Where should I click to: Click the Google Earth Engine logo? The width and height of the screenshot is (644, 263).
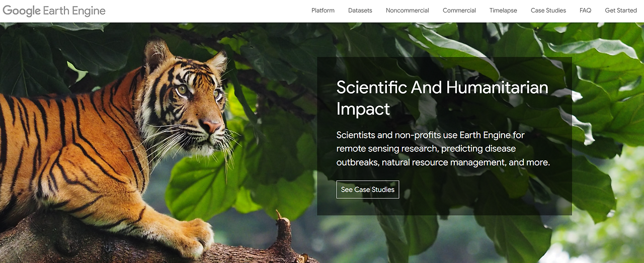[54, 11]
